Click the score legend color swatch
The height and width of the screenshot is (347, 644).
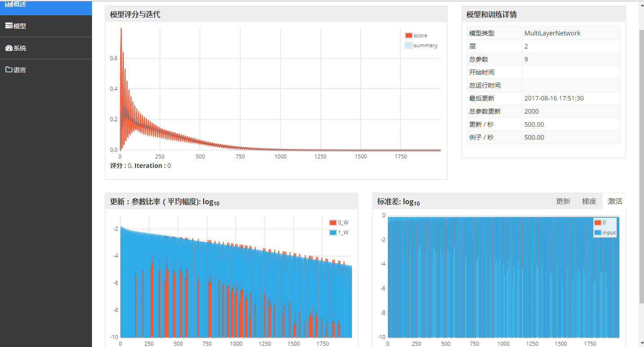(408, 35)
